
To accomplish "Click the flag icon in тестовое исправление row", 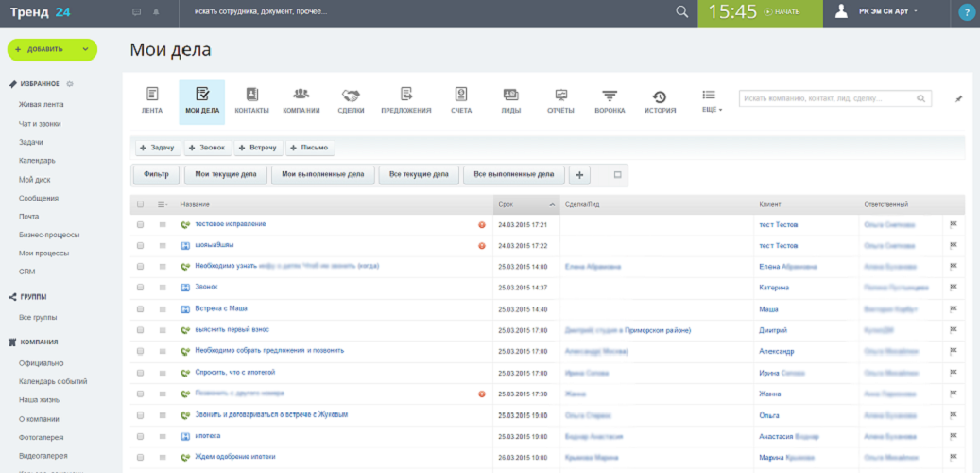I will pos(954,224).
